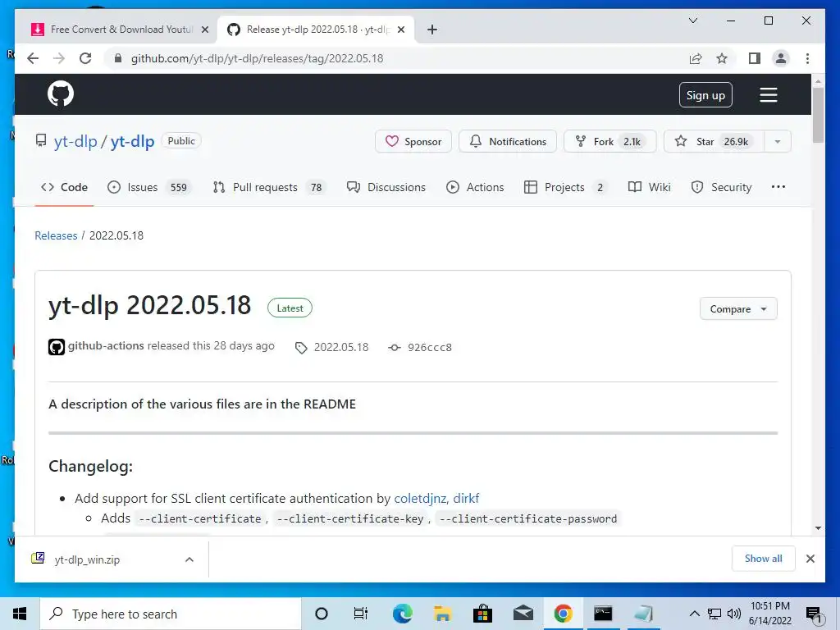Open the Projects tab
Image resolution: width=840 pixels, height=630 pixels.
pyautogui.click(x=566, y=187)
